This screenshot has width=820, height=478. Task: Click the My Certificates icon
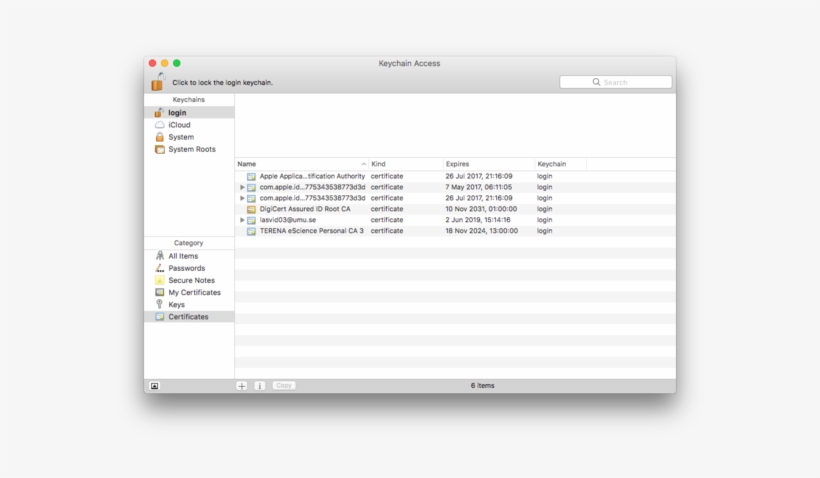point(160,292)
